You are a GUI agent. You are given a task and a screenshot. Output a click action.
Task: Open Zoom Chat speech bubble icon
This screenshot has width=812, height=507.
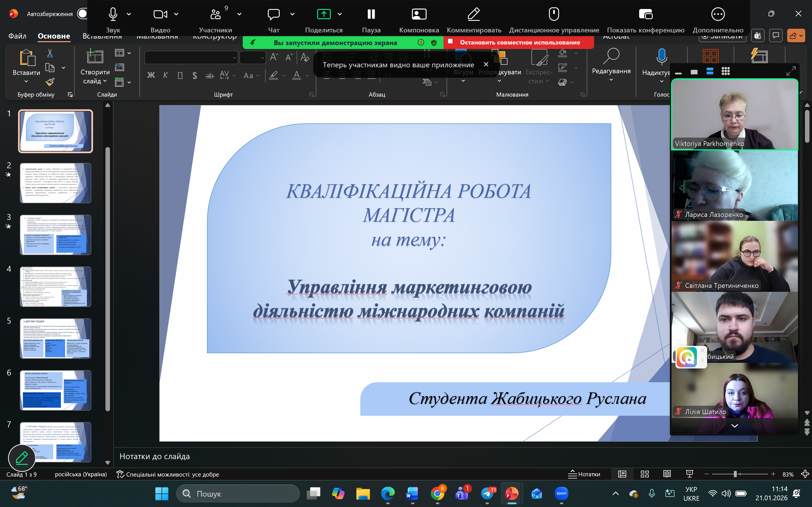click(273, 14)
